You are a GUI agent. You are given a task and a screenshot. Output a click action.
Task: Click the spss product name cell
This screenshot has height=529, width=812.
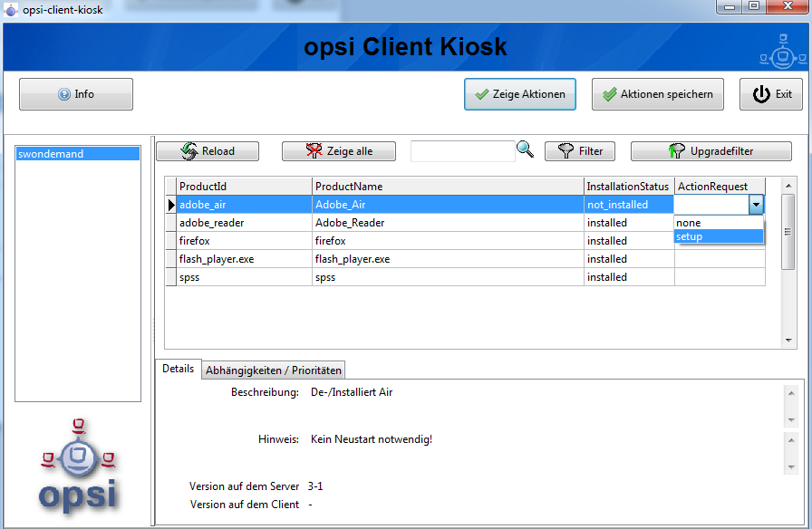coord(448,277)
